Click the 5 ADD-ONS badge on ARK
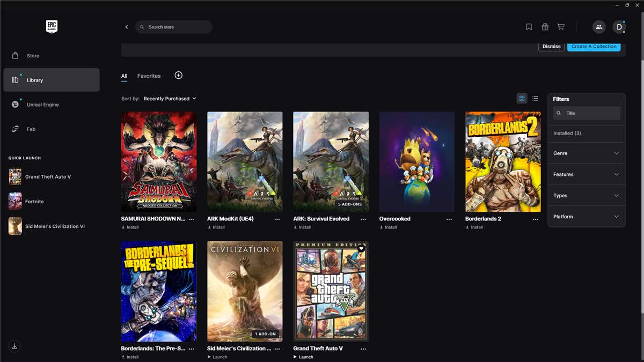Image resolution: width=644 pixels, height=362 pixels. (350, 204)
